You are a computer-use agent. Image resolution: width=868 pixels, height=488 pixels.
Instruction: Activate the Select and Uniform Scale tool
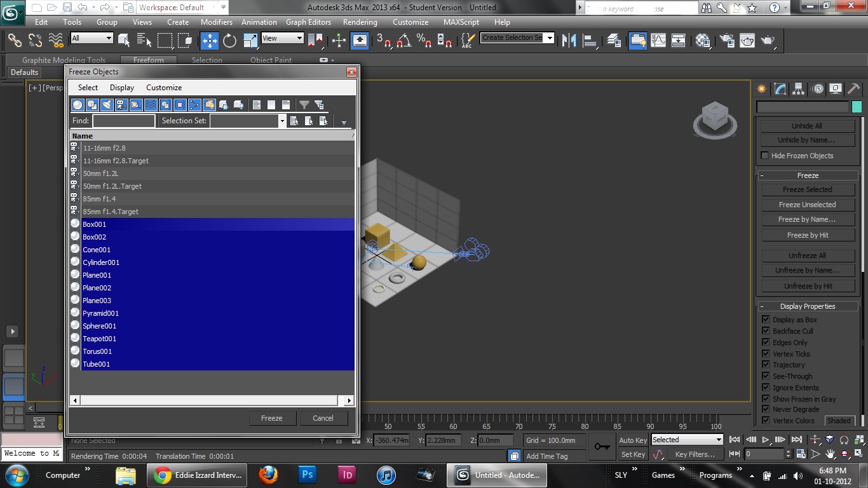point(251,41)
